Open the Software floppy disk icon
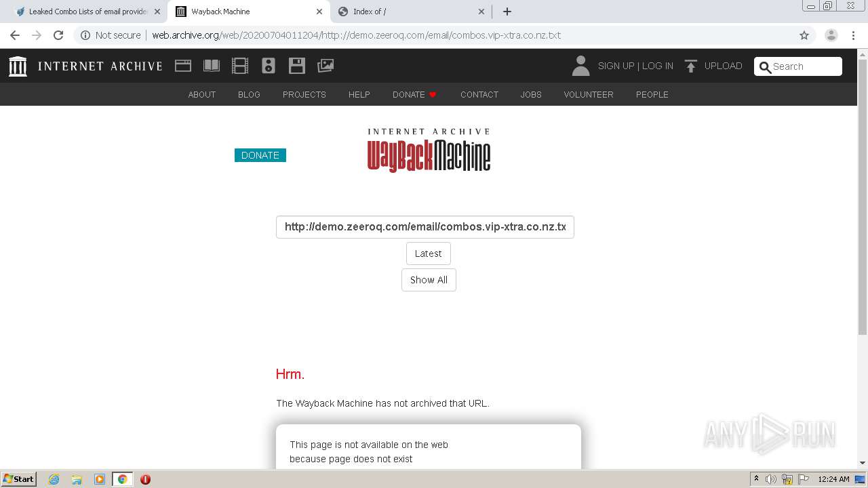This screenshot has height=488, width=868. click(x=297, y=66)
